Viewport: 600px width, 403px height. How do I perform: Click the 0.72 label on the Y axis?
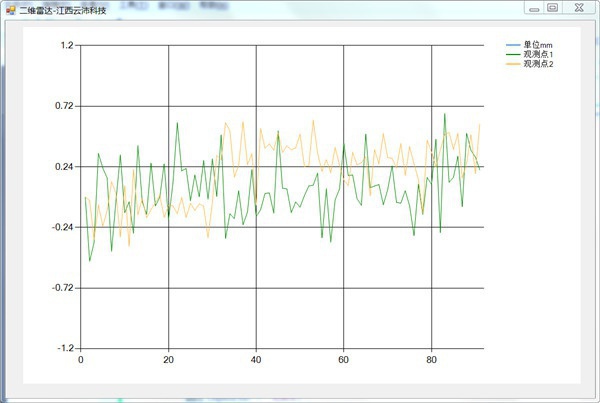(x=65, y=106)
